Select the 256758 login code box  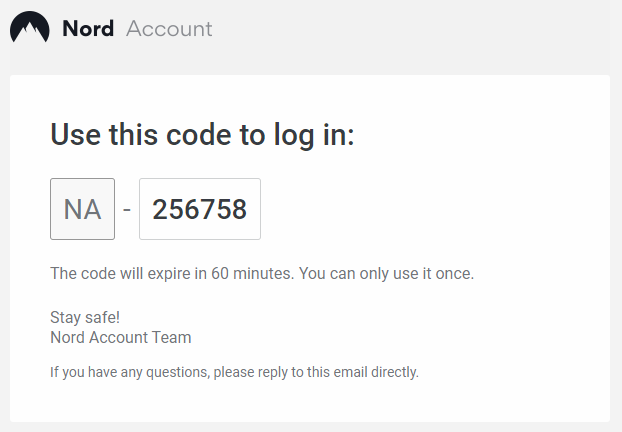(x=200, y=209)
